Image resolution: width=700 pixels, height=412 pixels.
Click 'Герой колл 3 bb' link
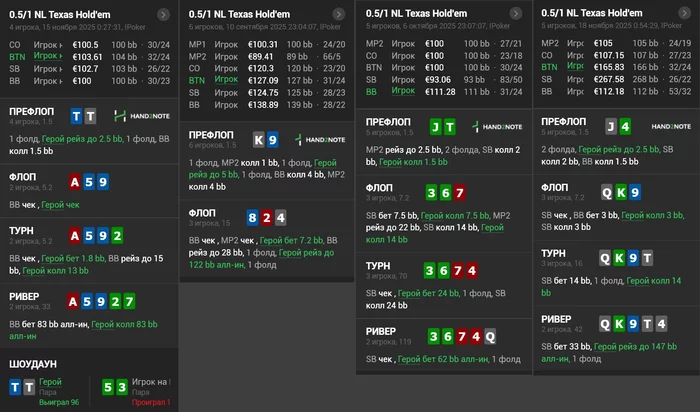(652, 216)
